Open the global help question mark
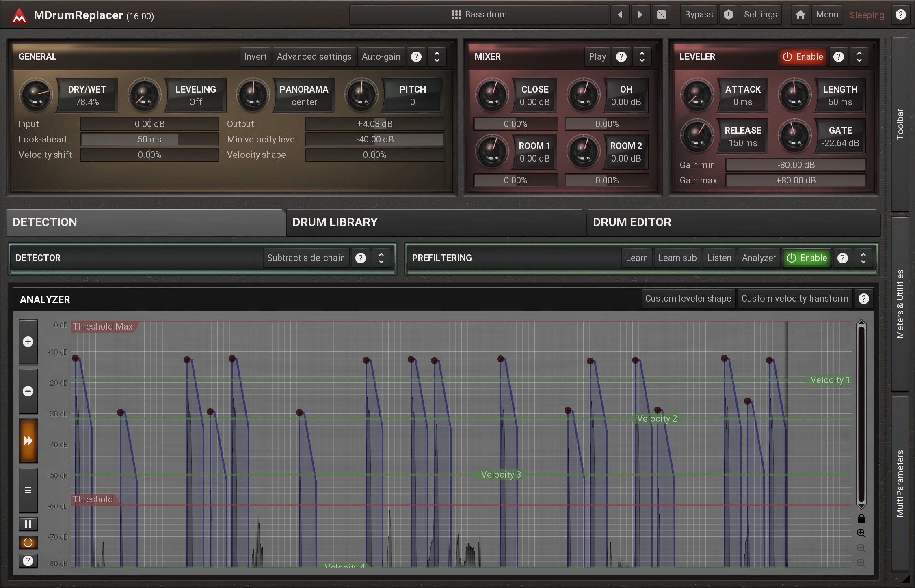Screen dimensions: 915x588 tap(900, 15)
